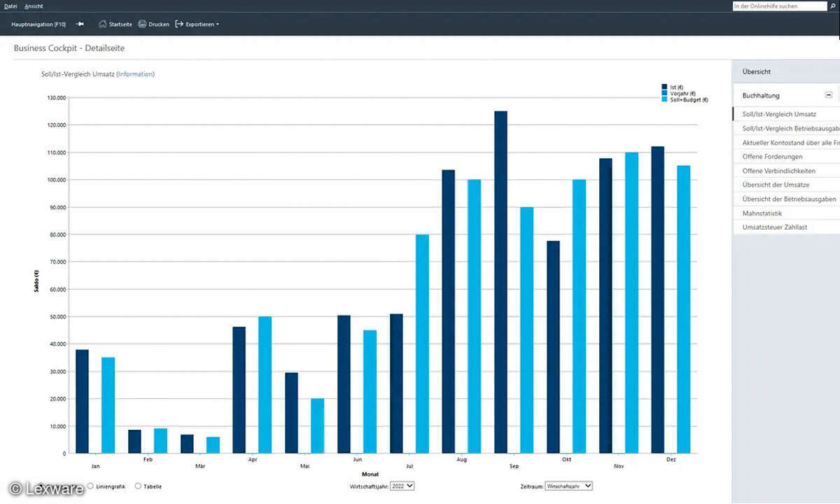Click the Vorjahr (€) legend swatch

664,93
